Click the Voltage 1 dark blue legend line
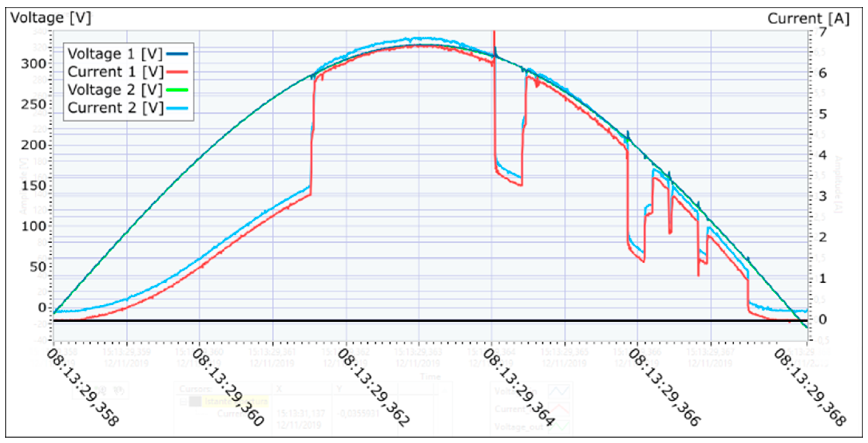The width and height of the screenshot is (868, 443). (177, 54)
